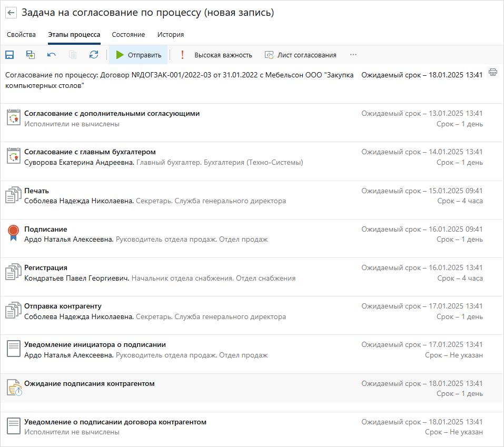Toggle the Высокая важность flag

[x=216, y=55]
